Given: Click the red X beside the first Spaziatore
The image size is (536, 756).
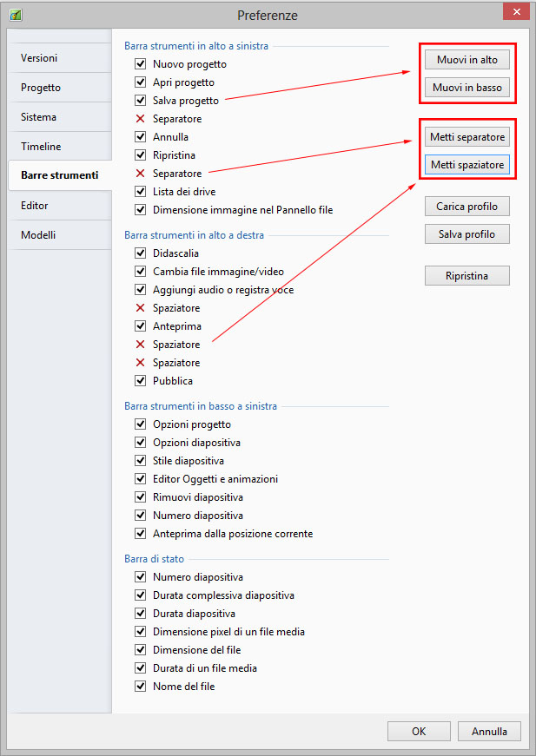Looking at the screenshot, I should [140, 308].
